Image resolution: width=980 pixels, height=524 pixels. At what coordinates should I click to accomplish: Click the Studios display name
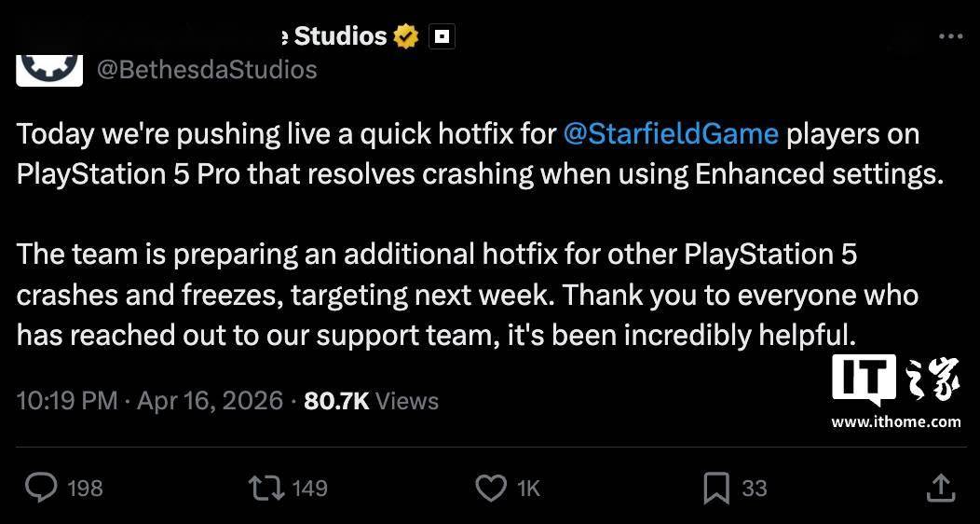coord(339,36)
